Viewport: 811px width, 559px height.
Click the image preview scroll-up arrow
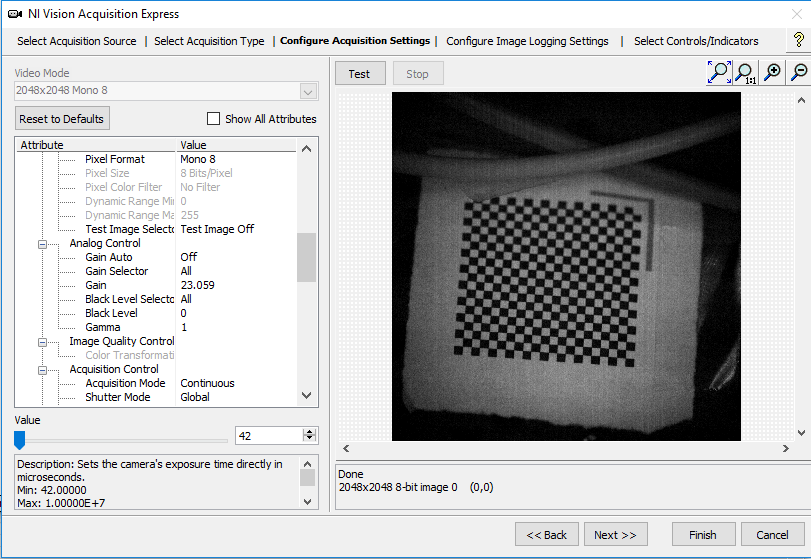pos(801,100)
